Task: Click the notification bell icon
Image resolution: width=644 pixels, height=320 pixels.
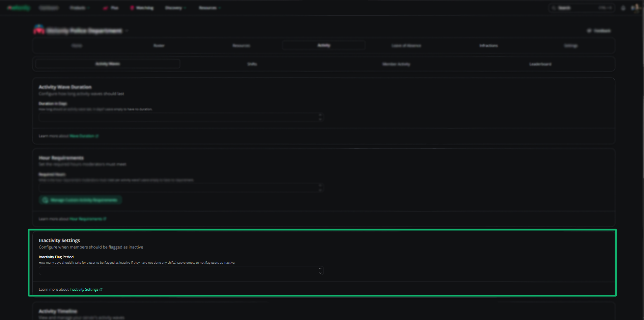Action: click(623, 8)
